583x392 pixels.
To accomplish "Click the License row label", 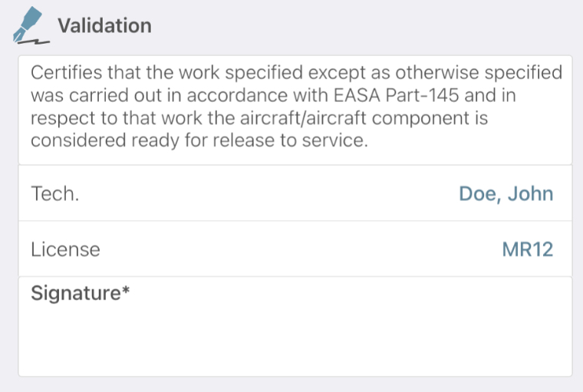I will click(65, 249).
